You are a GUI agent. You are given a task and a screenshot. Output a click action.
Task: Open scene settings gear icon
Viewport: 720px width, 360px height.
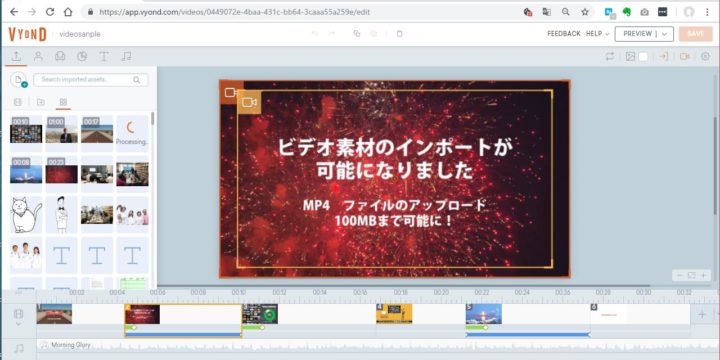[705, 56]
